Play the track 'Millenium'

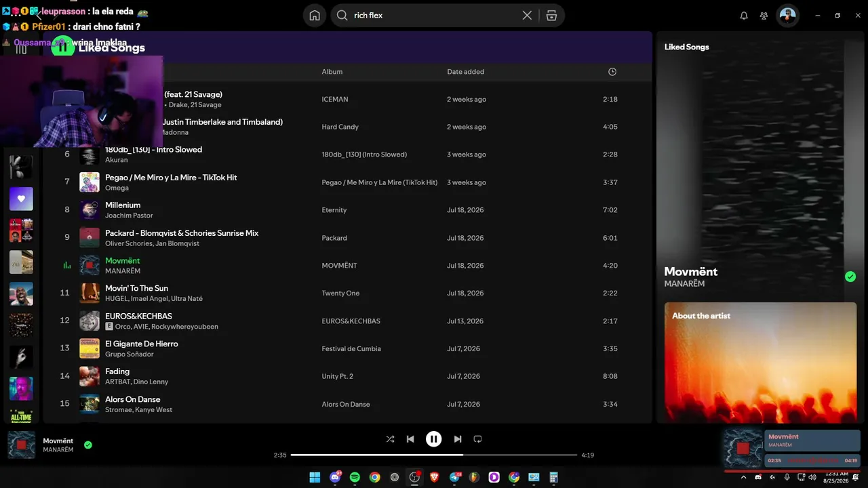tap(123, 205)
